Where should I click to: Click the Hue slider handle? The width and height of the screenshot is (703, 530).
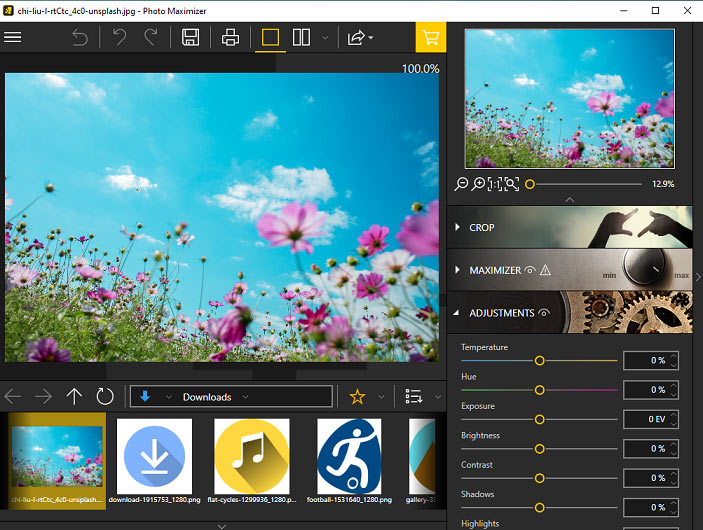(x=539, y=390)
